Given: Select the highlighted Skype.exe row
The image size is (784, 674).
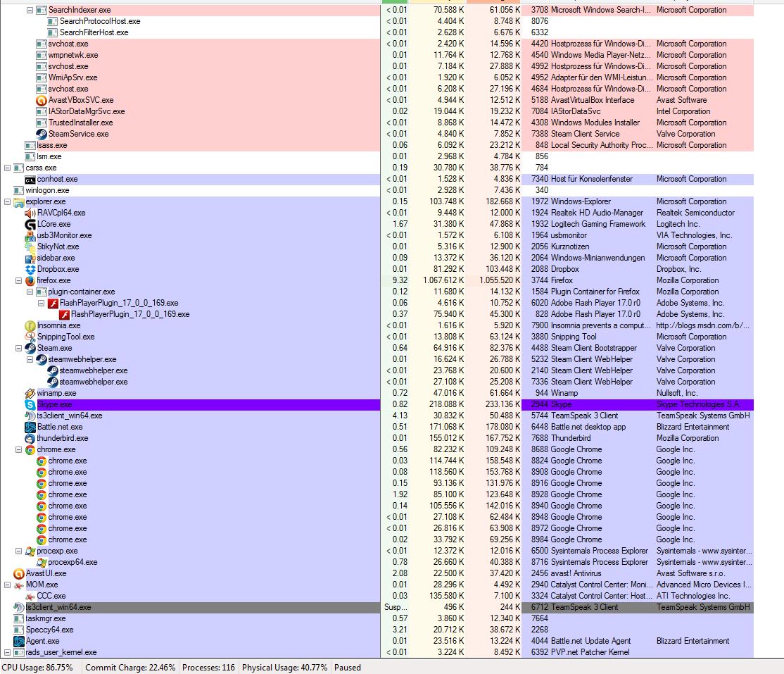Looking at the screenshot, I should click(x=377, y=405).
